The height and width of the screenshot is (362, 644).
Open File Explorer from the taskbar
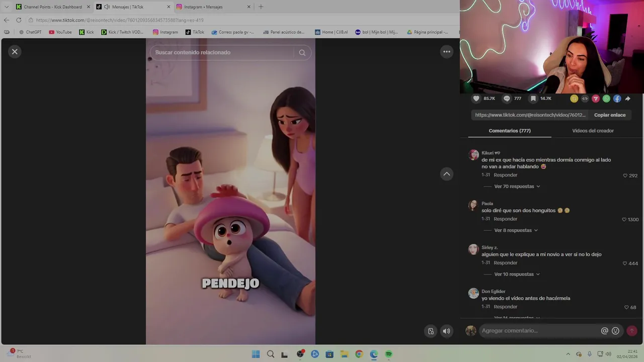coord(344,354)
